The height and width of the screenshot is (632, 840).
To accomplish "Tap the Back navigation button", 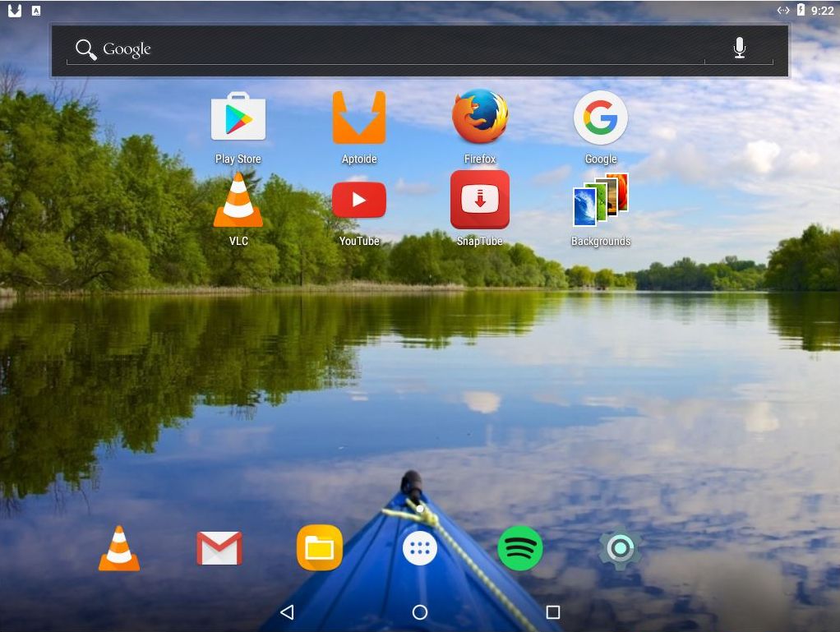I will point(287,611).
